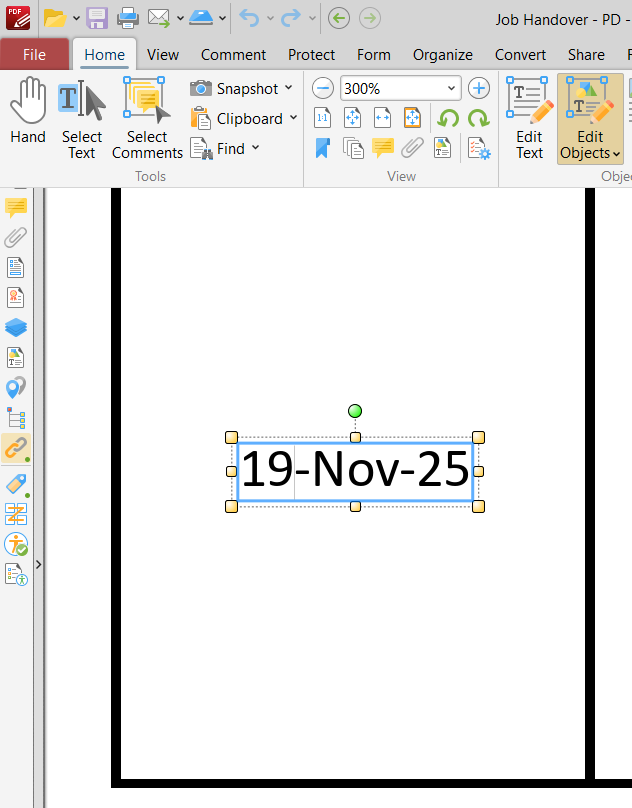Screen dimensions: 632x808
Task: Activate the Select Comments tool
Action: pyautogui.click(x=147, y=119)
